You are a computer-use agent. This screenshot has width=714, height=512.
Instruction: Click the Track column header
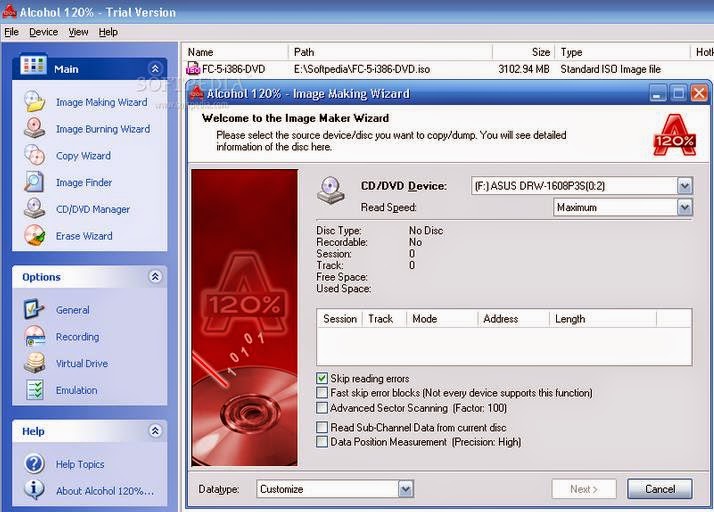[x=384, y=318]
